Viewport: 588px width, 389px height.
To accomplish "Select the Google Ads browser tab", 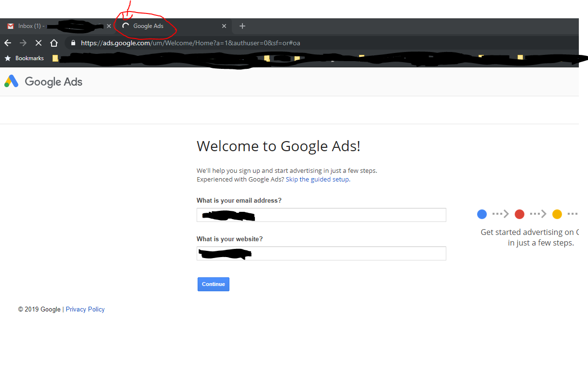I will click(x=174, y=26).
